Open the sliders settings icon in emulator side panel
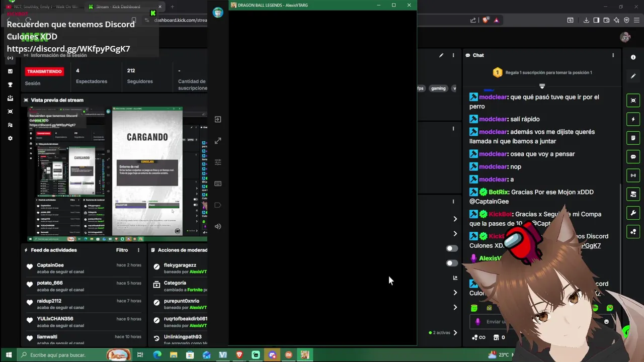The height and width of the screenshot is (362, 644). pyautogui.click(x=218, y=162)
